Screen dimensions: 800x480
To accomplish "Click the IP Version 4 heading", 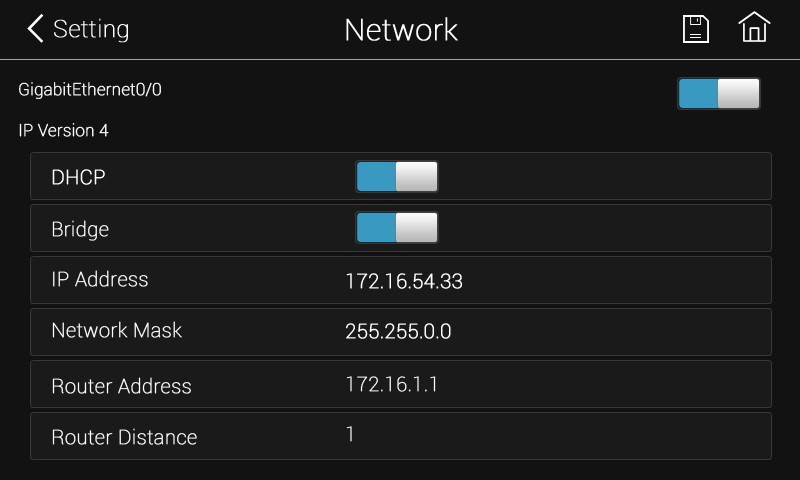I will coord(63,131).
